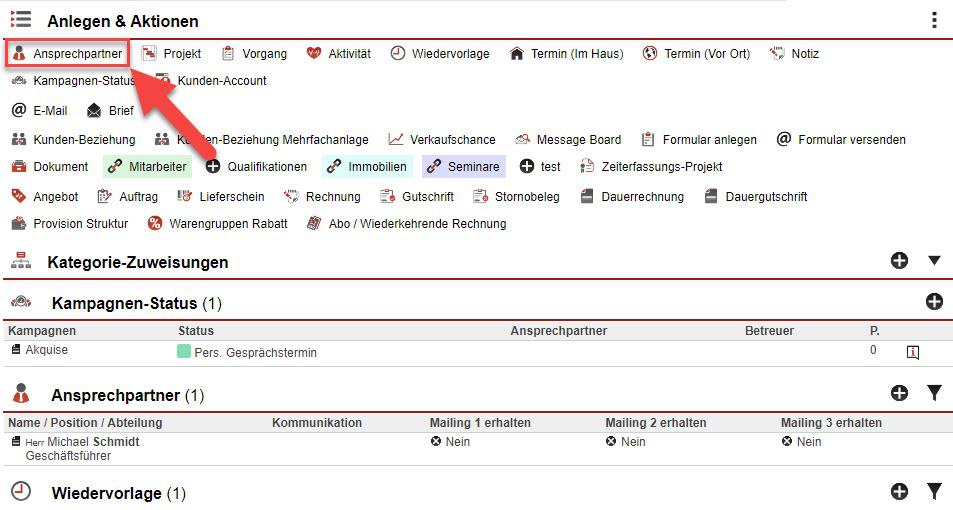Open the Akquise campaign link

coord(46,350)
